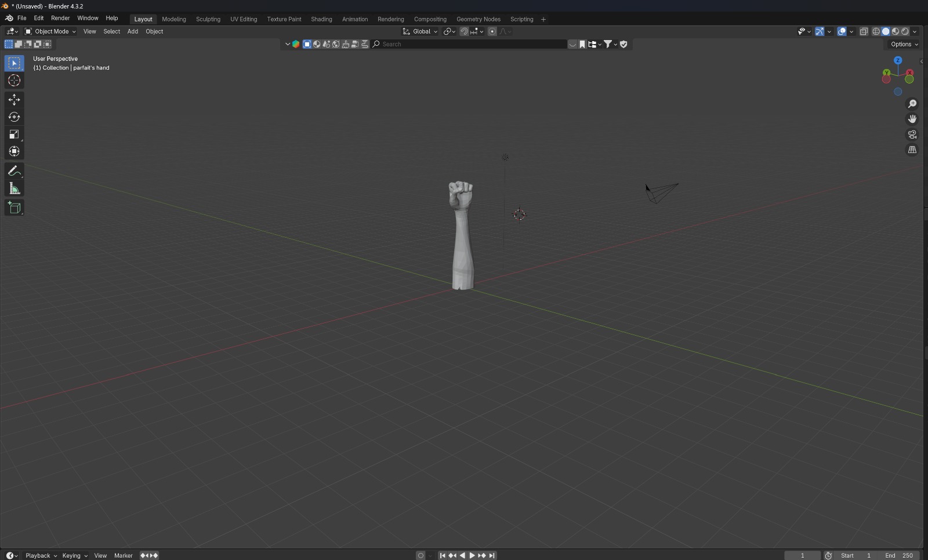Toggle snapping magnet icon
Image resolution: width=928 pixels, height=560 pixels.
[x=464, y=32]
